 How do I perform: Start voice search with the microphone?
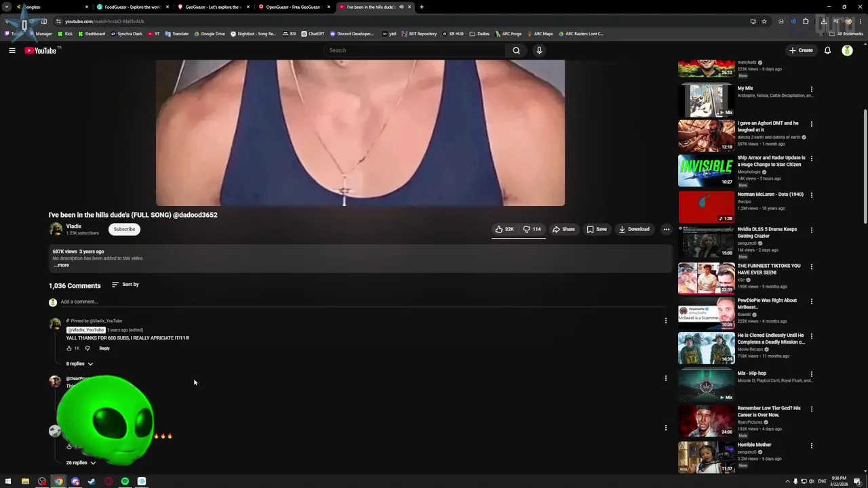(x=539, y=50)
